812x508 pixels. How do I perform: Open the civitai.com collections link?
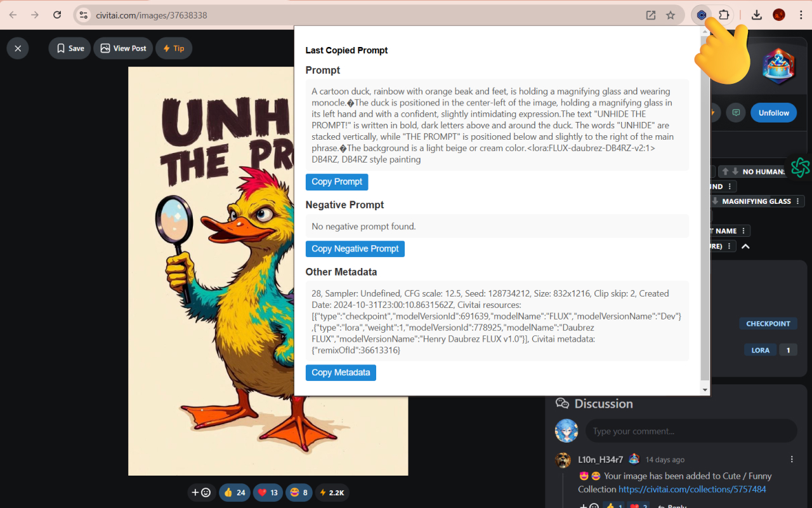point(692,489)
